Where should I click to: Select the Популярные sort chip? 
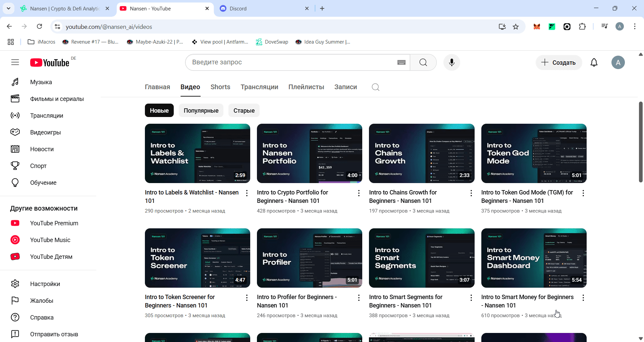point(201,111)
